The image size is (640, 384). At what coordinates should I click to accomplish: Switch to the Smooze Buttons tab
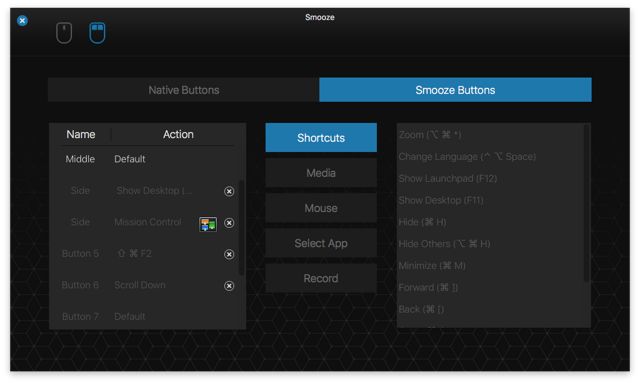[455, 90]
